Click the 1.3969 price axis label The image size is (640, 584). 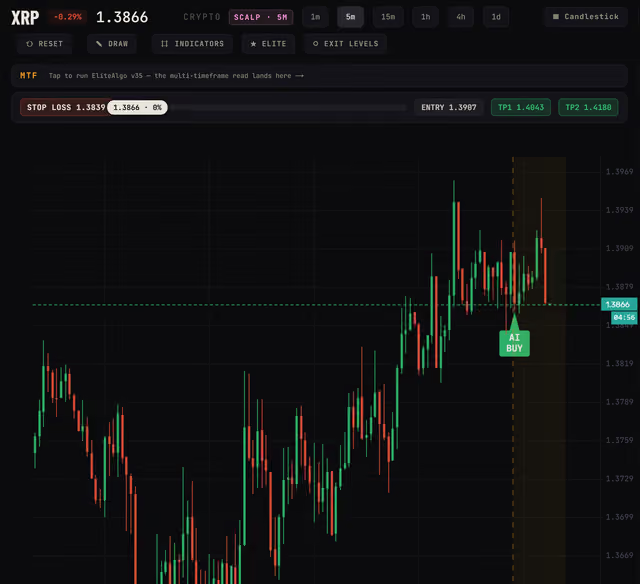(x=619, y=172)
